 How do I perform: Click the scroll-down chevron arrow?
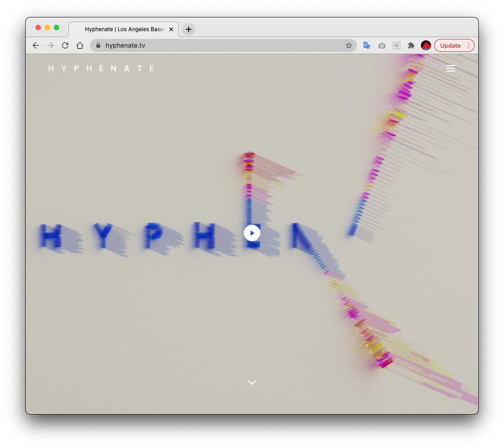(252, 382)
